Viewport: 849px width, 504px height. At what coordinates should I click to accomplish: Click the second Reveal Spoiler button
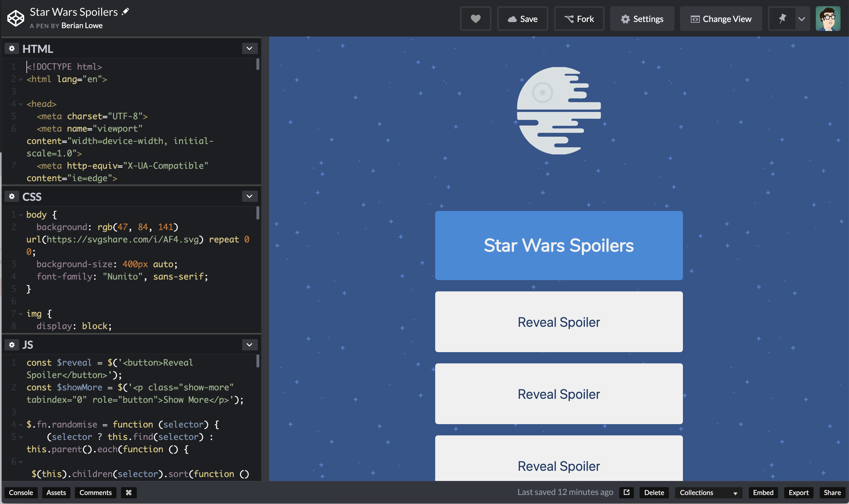pos(559,394)
